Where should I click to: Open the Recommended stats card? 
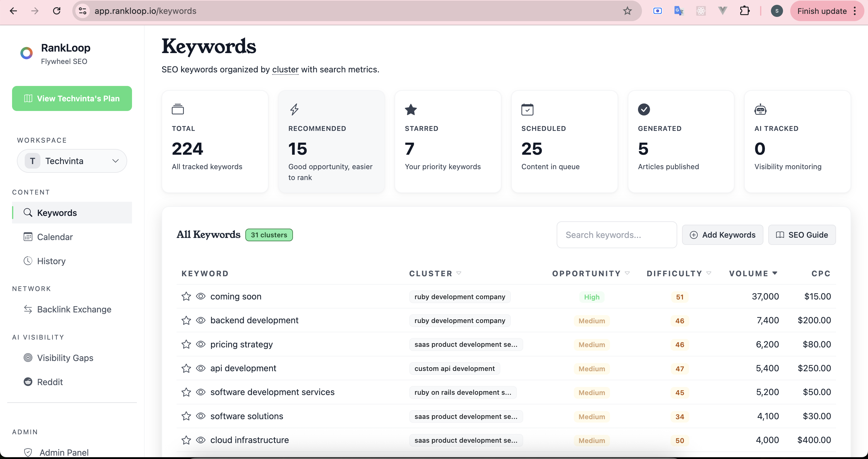[x=331, y=141]
